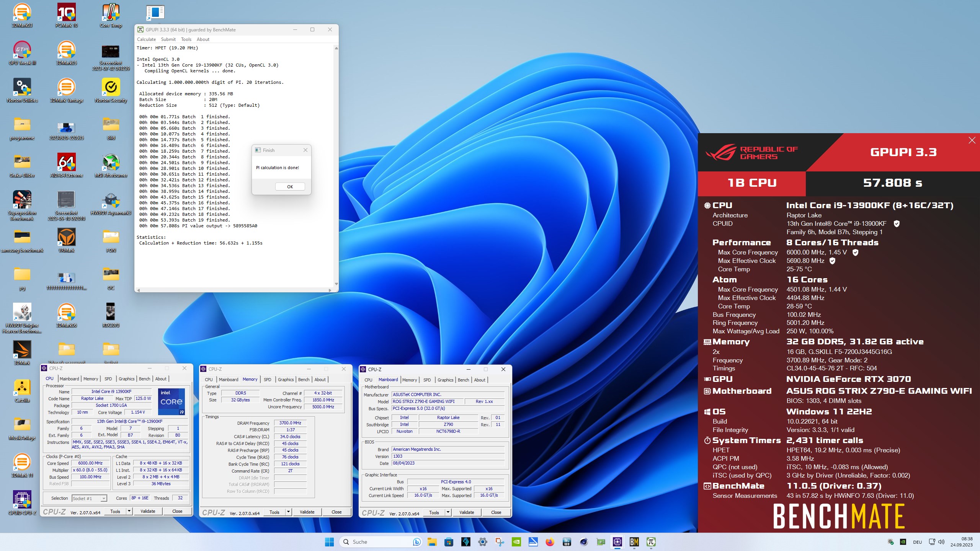Select the GPU Tweak III desktop icon
980x551 pixels.
click(x=22, y=53)
